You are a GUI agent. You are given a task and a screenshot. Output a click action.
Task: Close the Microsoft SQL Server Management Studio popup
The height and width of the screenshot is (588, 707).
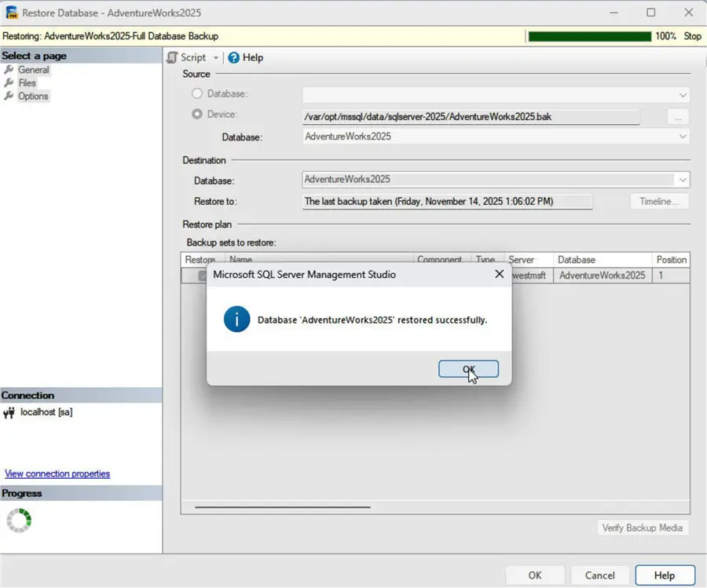(499, 274)
